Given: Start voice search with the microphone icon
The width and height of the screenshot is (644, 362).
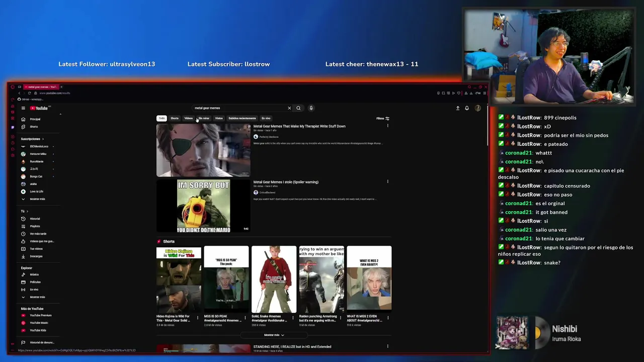Looking at the screenshot, I should click(311, 108).
